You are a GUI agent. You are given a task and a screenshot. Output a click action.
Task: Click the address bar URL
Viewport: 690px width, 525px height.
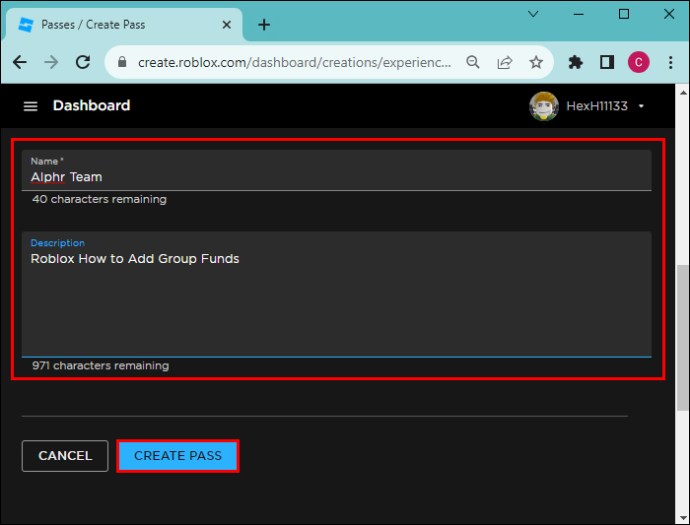pos(294,62)
